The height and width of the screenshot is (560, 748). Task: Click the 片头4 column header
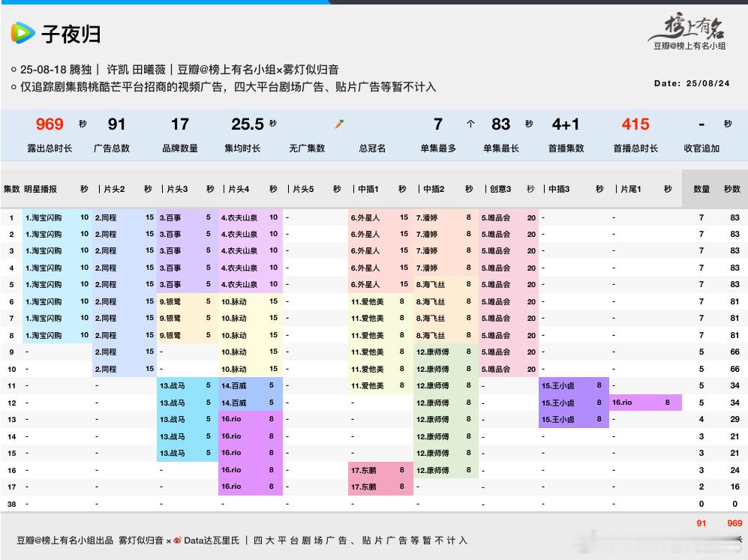click(239, 189)
